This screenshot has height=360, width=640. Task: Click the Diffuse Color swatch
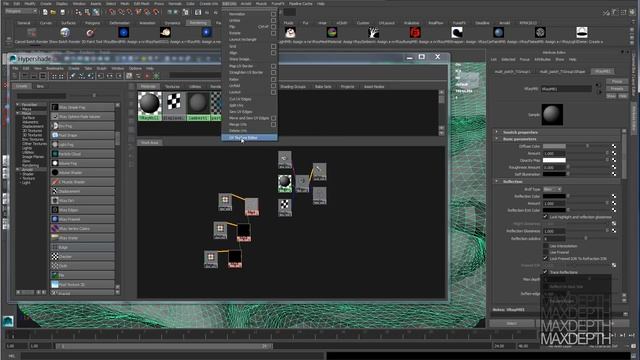tap(554, 146)
